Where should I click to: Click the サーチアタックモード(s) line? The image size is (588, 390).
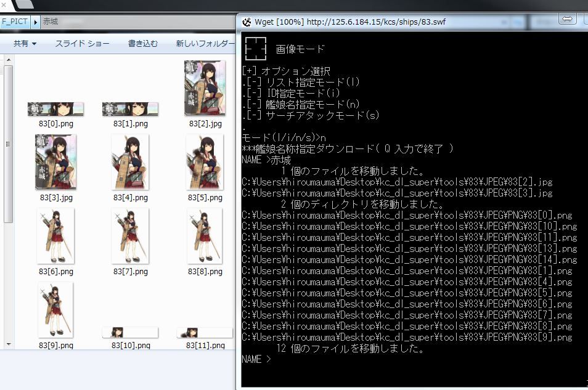[311, 115]
